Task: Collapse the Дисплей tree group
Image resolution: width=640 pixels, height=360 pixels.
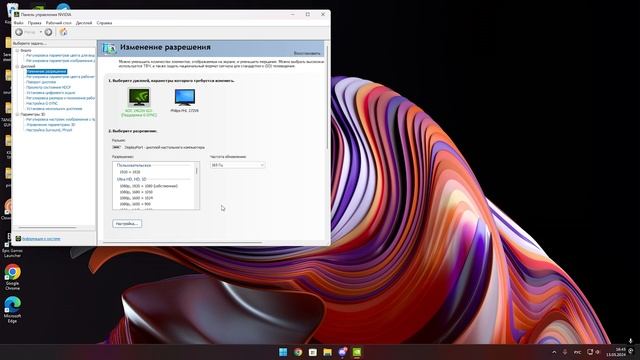Action: point(17,66)
